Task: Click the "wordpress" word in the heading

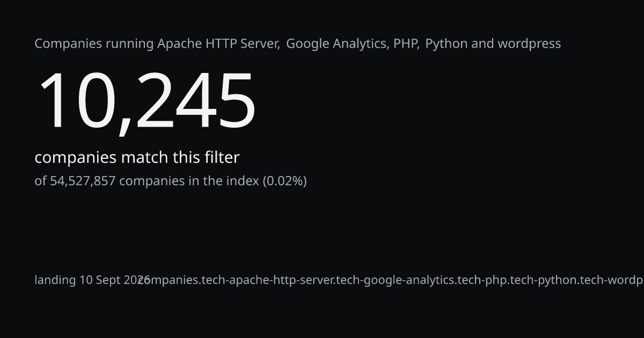Action: pos(529,44)
